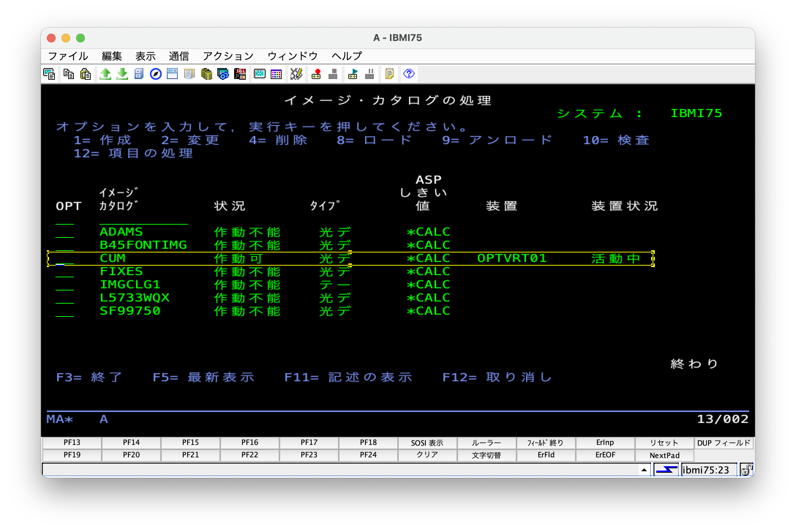Open the アクション menu
This screenshot has height=532, width=796.
pyautogui.click(x=228, y=56)
